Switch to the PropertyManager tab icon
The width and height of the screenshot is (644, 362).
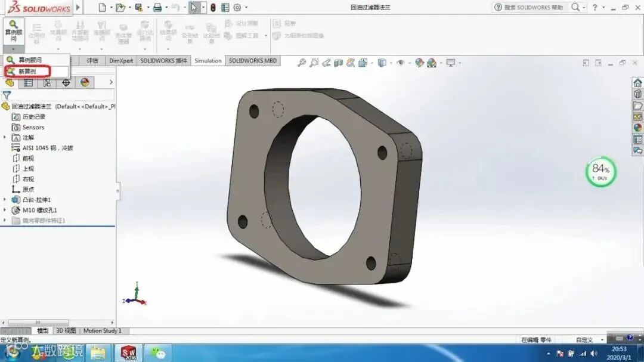28,82
